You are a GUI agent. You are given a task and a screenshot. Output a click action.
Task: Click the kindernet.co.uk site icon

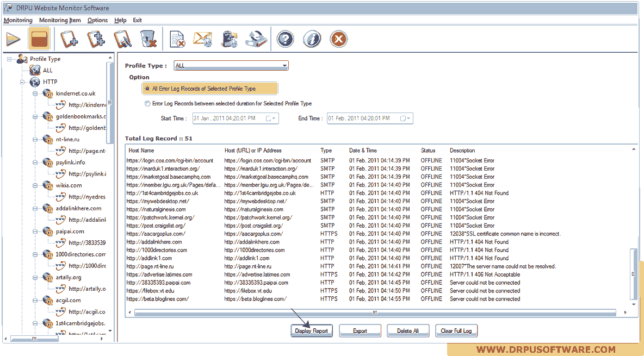(x=48, y=93)
